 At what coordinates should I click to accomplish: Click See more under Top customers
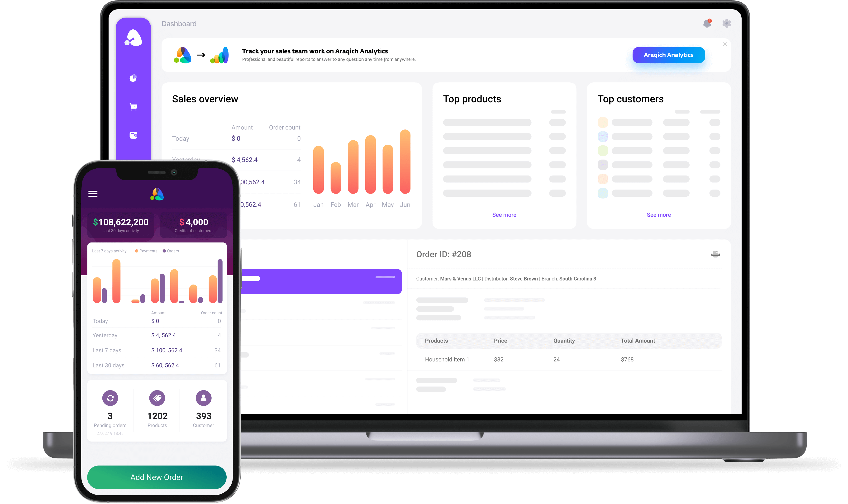point(658,214)
